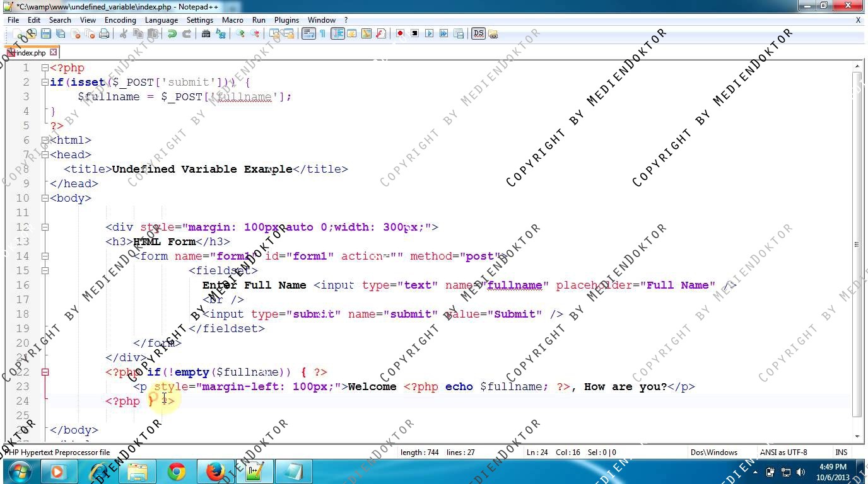Click the Save All toolbar icon
The image size is (868, 484).
[x=61, y=34]
